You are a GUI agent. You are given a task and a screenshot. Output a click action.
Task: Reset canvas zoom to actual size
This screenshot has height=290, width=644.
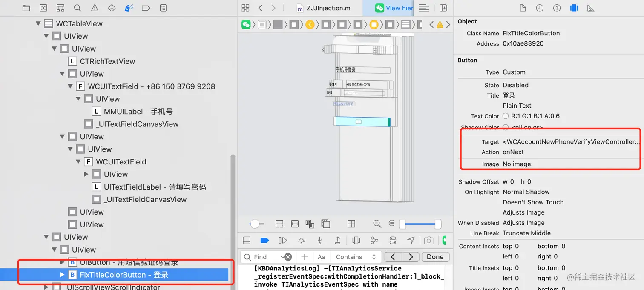(392, 224)
